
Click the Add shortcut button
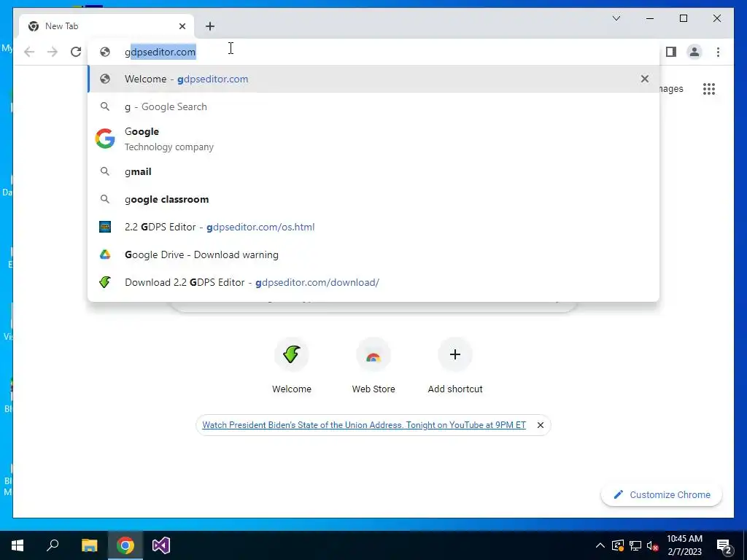pyautogui.click(x=455, y=366)
